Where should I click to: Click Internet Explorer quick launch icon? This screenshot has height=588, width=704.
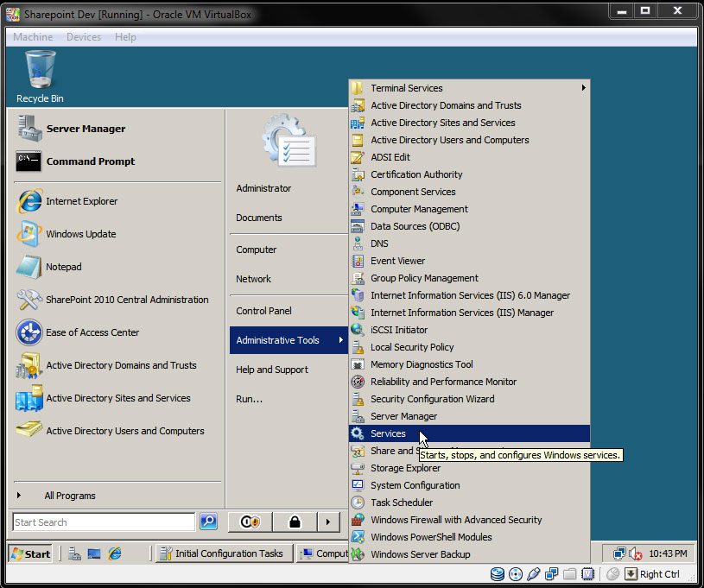click(x=115, y=553)
